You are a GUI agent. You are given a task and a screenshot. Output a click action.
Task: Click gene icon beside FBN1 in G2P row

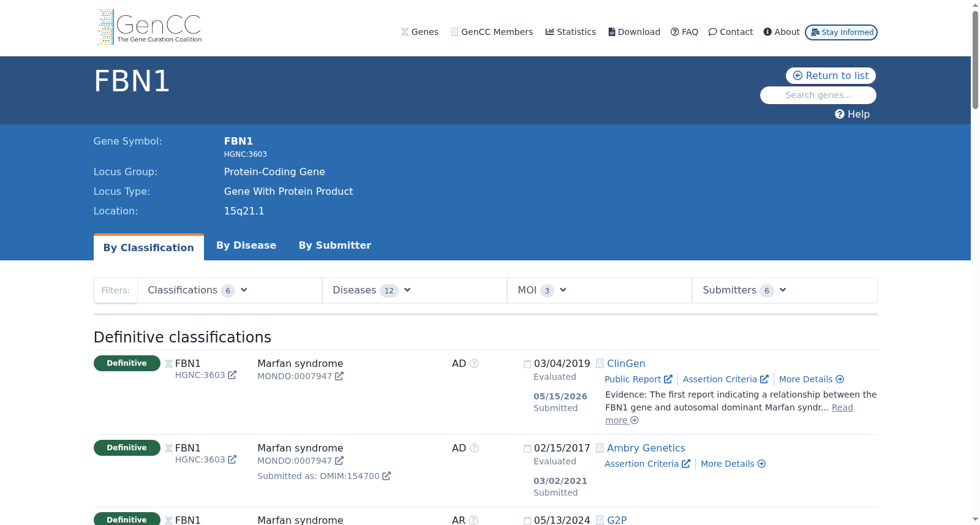coord(169,521)
